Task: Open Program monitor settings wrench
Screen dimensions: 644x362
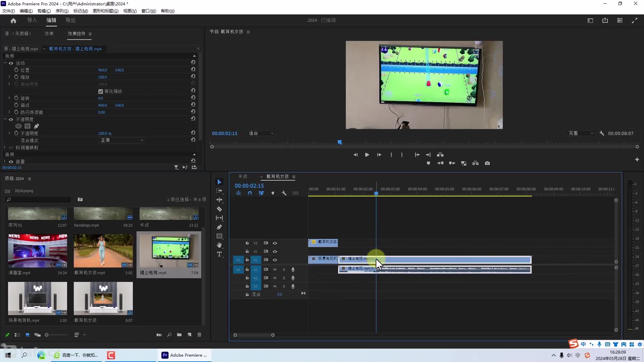Action: (x=602, y=133)
